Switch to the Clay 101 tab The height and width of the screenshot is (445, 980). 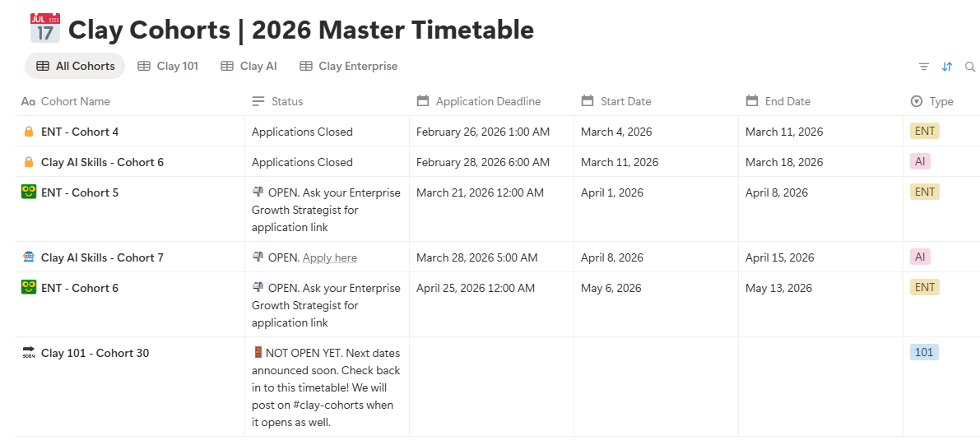[168, 66]
